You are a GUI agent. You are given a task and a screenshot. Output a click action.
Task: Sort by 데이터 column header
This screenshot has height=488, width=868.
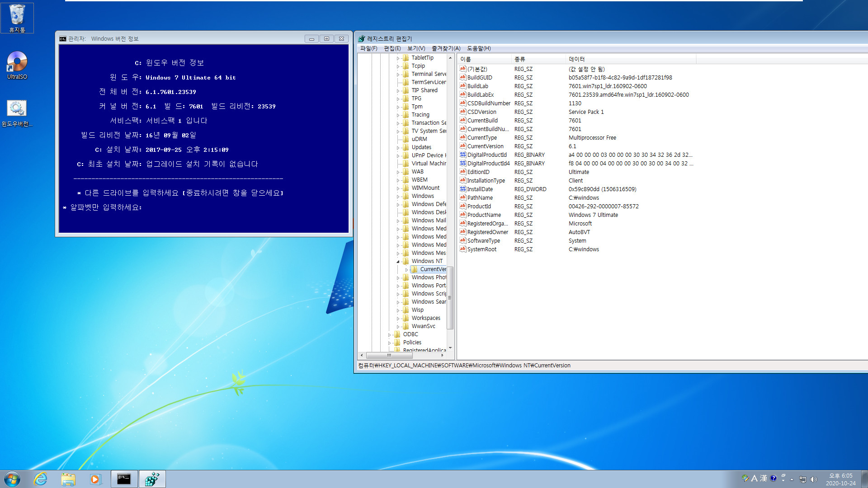pyautogui.click(x=631, y=59)
